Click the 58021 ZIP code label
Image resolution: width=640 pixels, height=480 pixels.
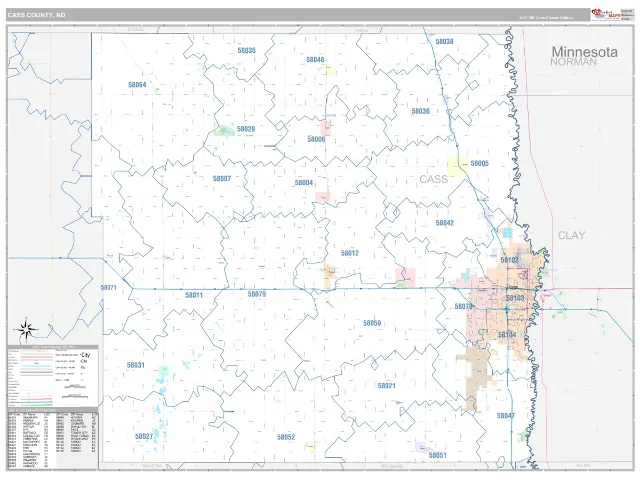[386, 386]
